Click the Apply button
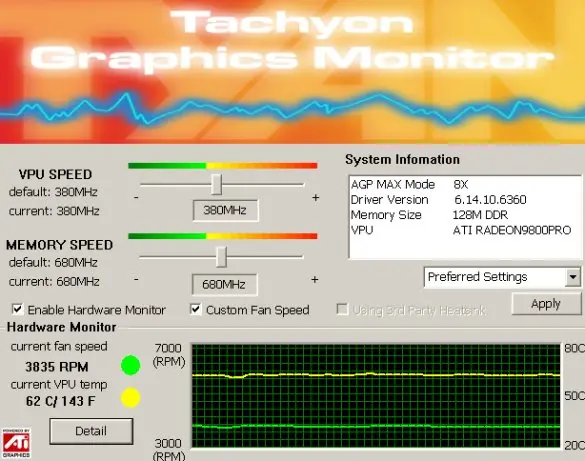 (546, 304)
